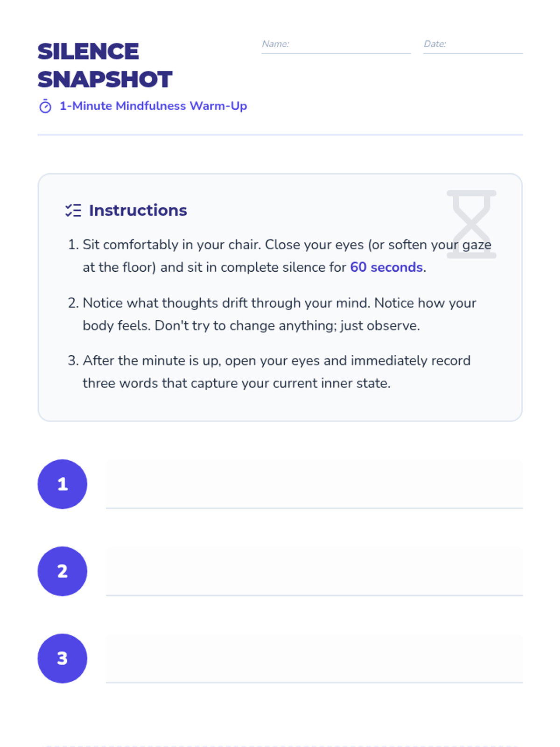Click the "SILENCE SNAPSHOT" title
Screen dimensions: 560x747
[x=105, y=65]
